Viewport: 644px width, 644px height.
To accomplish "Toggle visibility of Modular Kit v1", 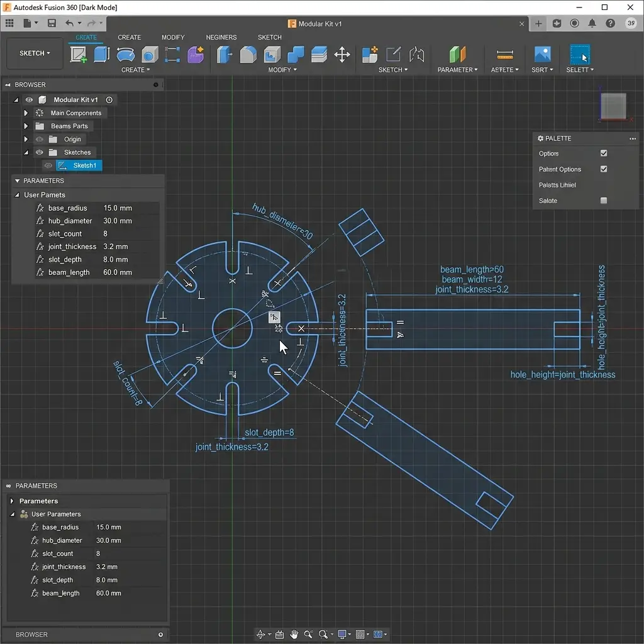I will 29,99.
